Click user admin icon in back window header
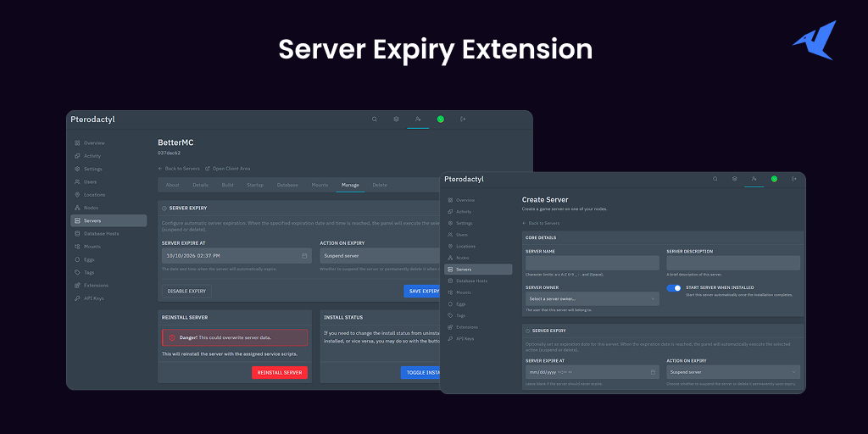868x434 pixels. point(418,119)
